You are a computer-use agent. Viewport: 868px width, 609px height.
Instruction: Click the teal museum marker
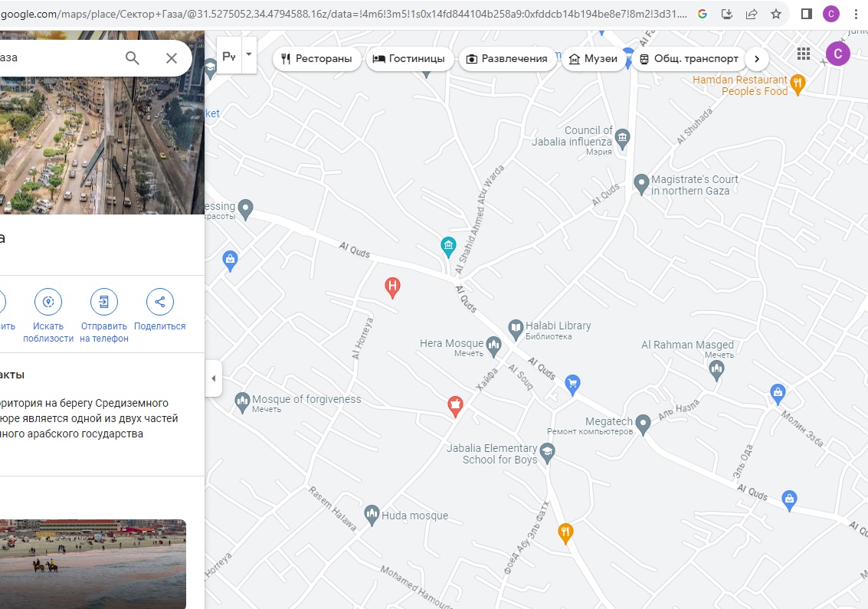click(x=448, y=247)
